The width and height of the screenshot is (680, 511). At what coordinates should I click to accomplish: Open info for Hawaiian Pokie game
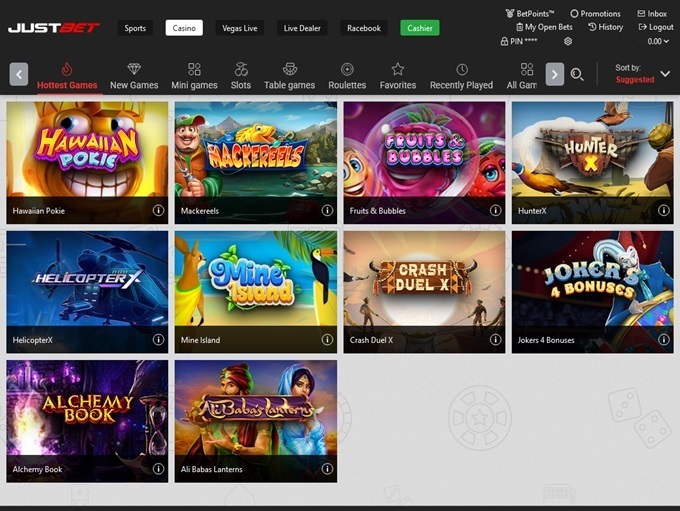click(158, 210)
